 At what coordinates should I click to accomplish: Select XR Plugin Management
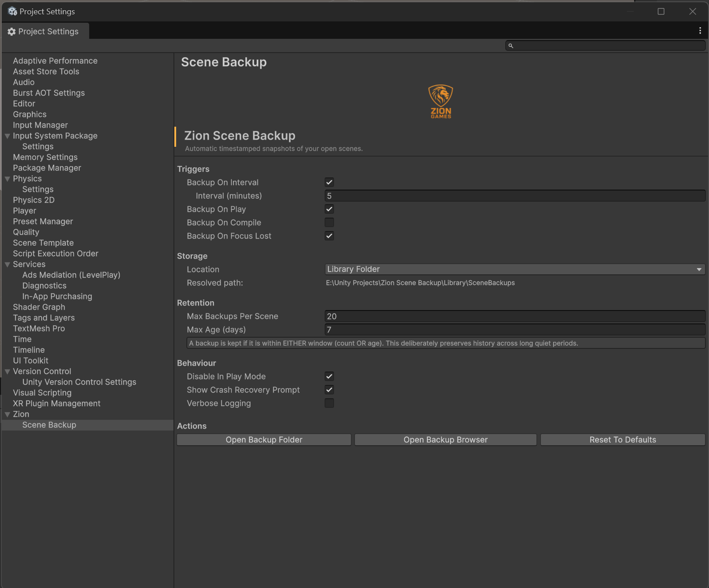pos(57,403)
